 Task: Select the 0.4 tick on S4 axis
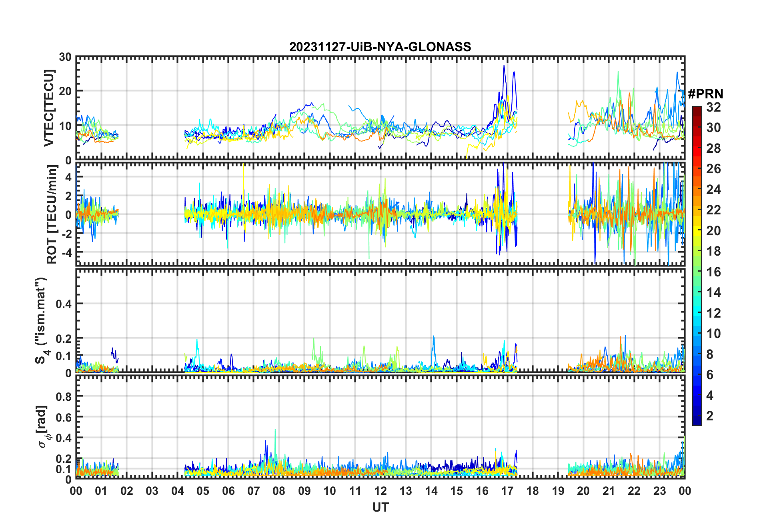click(64, 304)
